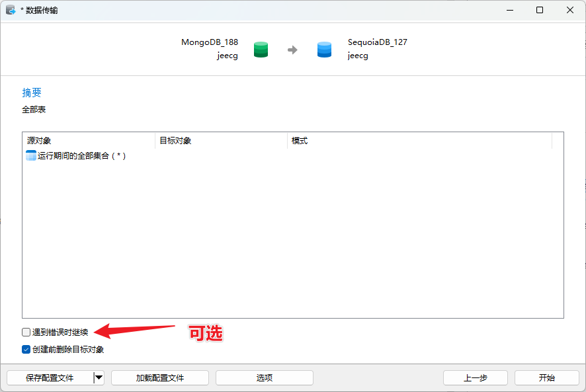Maximize the 数据传输 window

point(540,10)
